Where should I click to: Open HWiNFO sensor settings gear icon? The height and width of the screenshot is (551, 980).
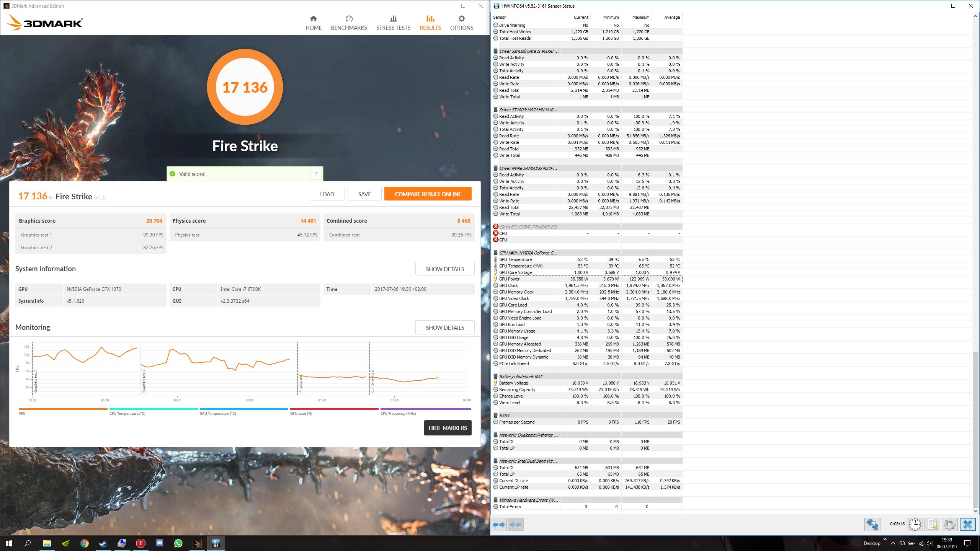click(x=949, y=524)
